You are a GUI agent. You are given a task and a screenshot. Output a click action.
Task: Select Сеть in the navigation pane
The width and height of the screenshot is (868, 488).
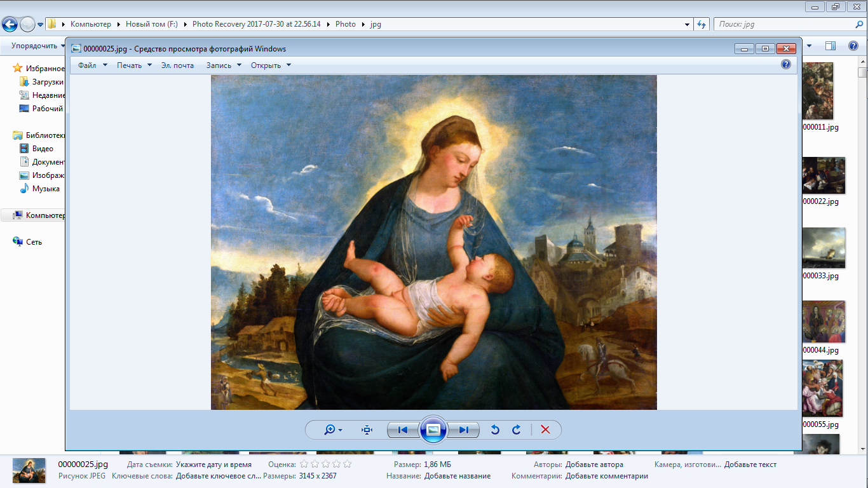point(28,242)
